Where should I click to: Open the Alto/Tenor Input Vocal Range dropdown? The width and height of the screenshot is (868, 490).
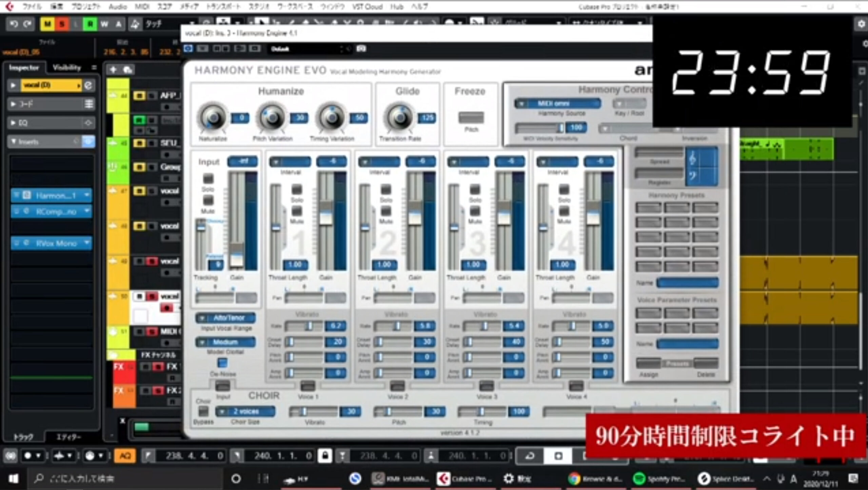coord(225,318)
